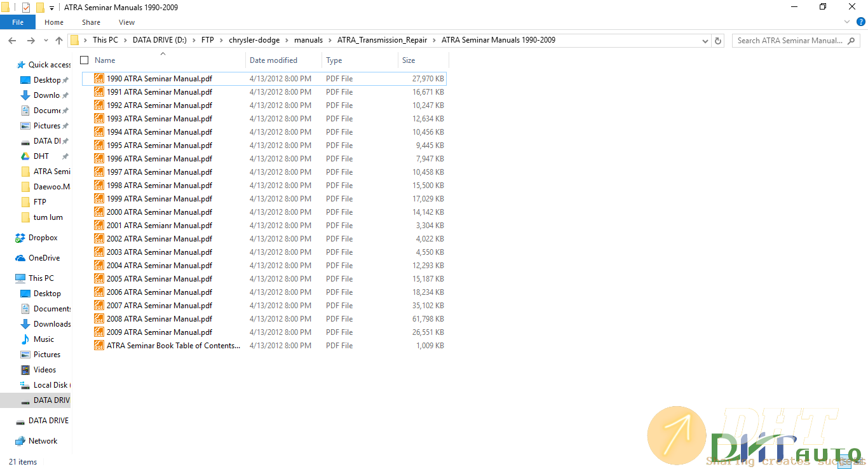Click the PDF icon of 2001 ATRA Semianr Manual
Viewport: 868px width, 469px height.
tap(98, 226)
